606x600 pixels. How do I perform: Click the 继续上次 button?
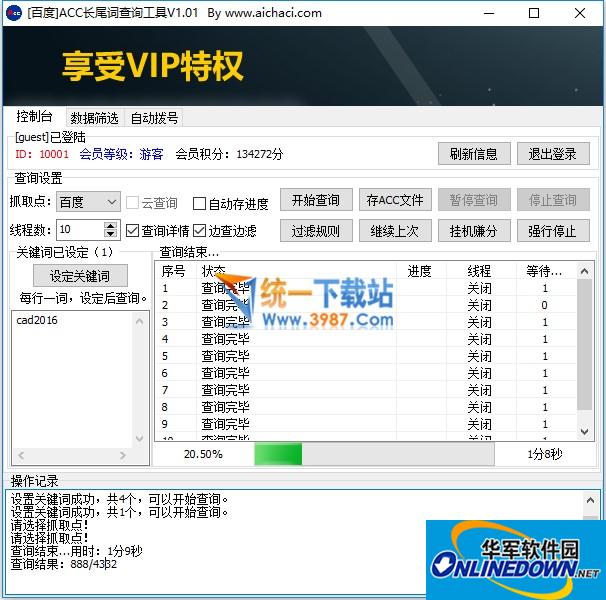click(x=395, y=231)
